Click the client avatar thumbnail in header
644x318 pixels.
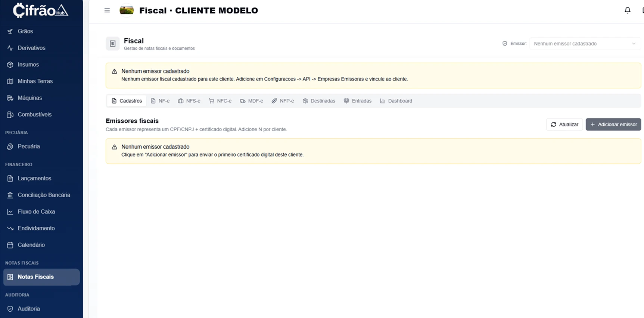(x=127, y=10)
